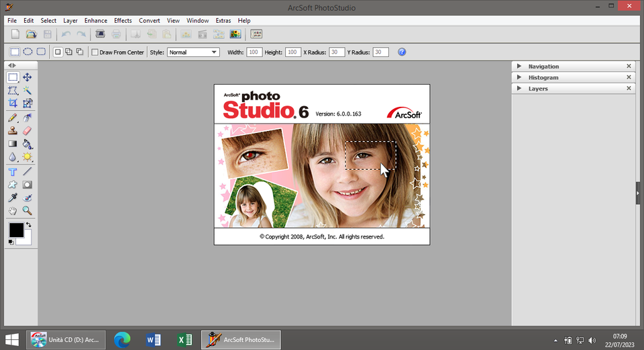
Task: Choose the Paint Bucket fill tool
Action: [x=28, y=144]
